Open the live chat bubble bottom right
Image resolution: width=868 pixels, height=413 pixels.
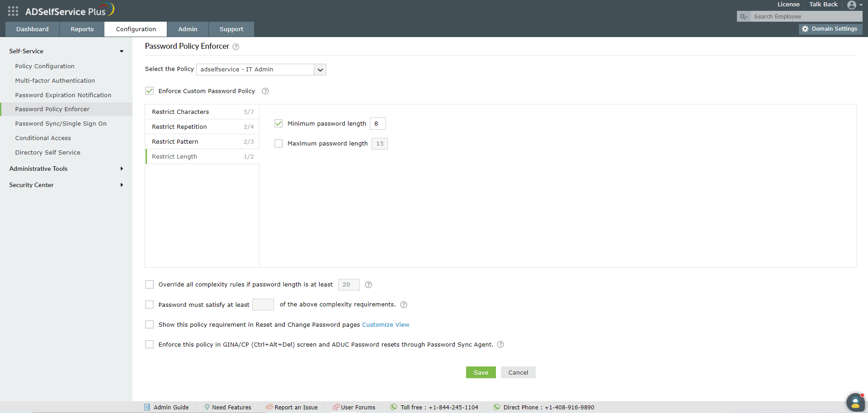[x=855, y=402]
